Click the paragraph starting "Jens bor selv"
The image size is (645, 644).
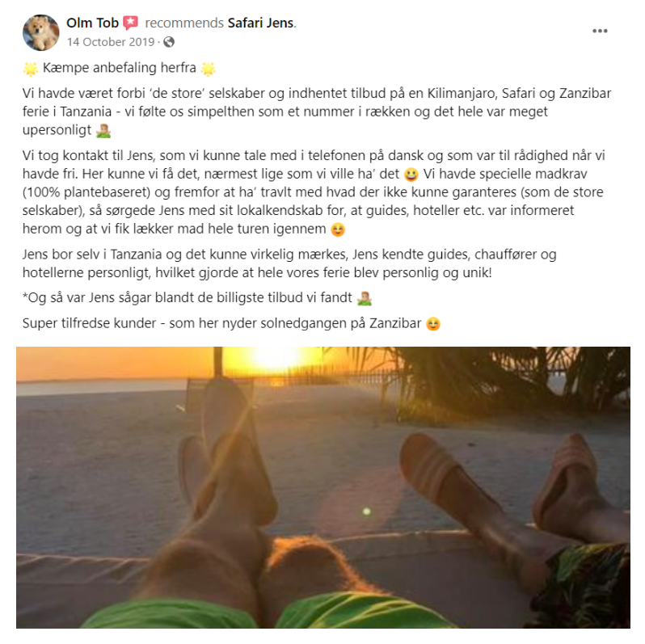click(289, 263)
